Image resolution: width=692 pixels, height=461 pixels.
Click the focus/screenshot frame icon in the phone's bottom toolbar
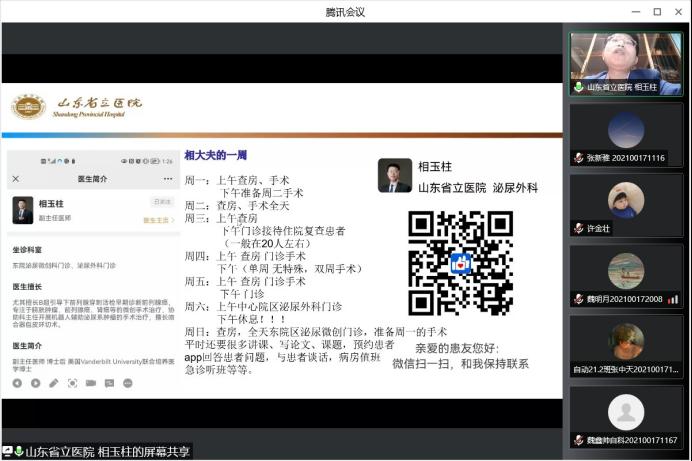point(72,383)
